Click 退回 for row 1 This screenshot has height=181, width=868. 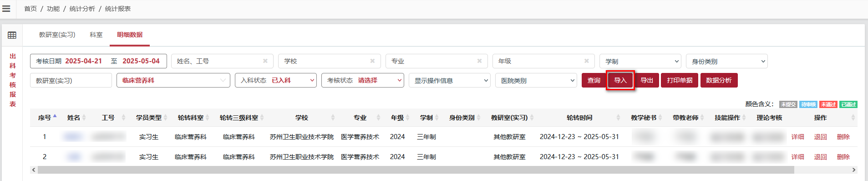821,137
